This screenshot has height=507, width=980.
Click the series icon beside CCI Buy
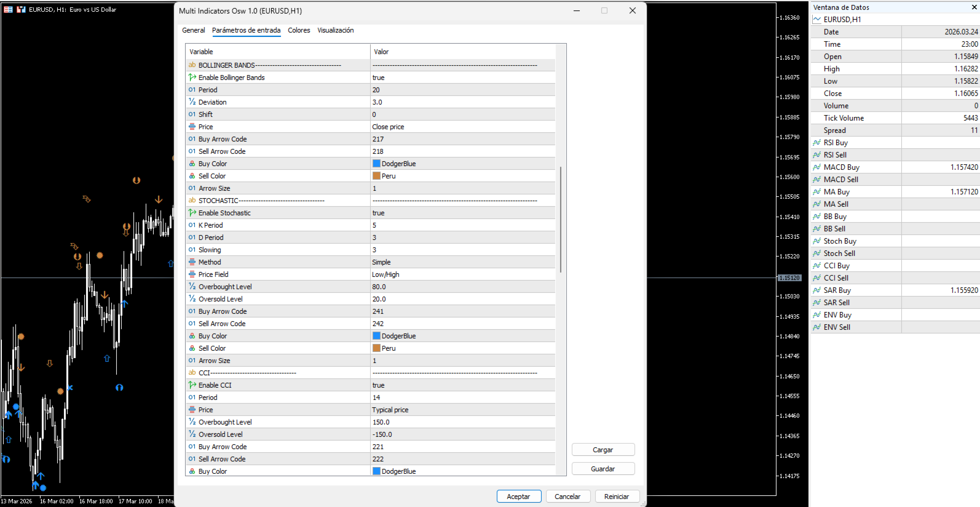[817, 266]
